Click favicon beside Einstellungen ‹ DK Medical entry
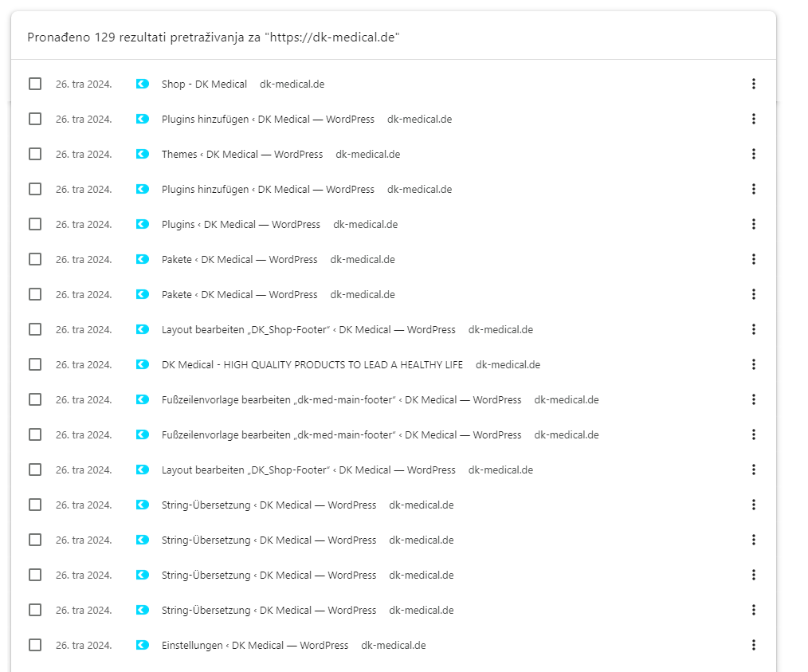Viewport: 808px width, 672px height. pyautogui.click(x=142, y=645)
